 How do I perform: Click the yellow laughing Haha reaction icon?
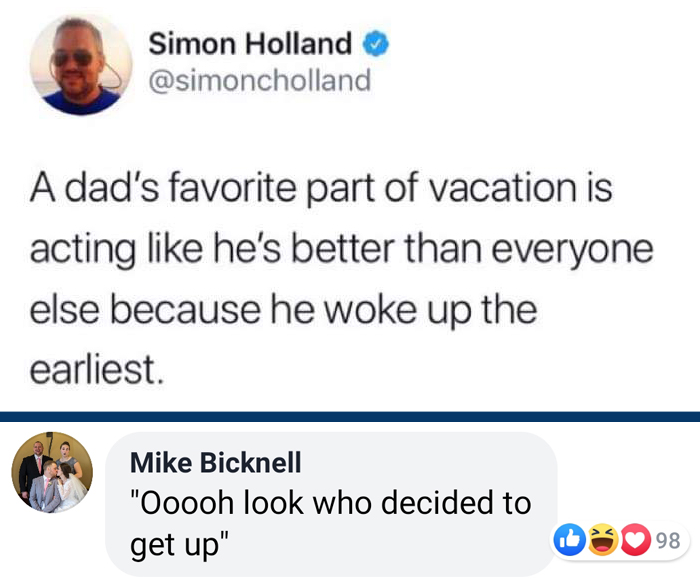[604, 541]
